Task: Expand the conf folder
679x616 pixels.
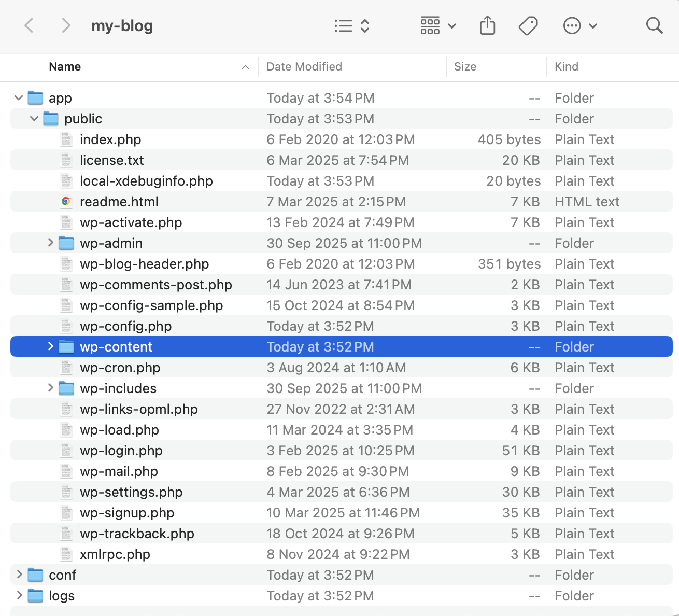Action: point(19,575)
